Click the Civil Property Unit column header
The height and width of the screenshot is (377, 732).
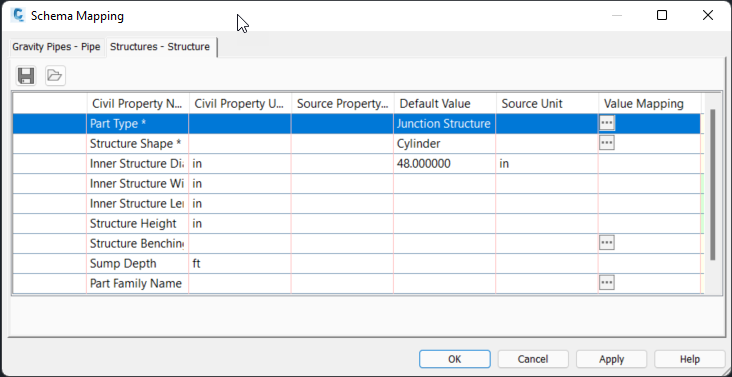click(240, 104)
